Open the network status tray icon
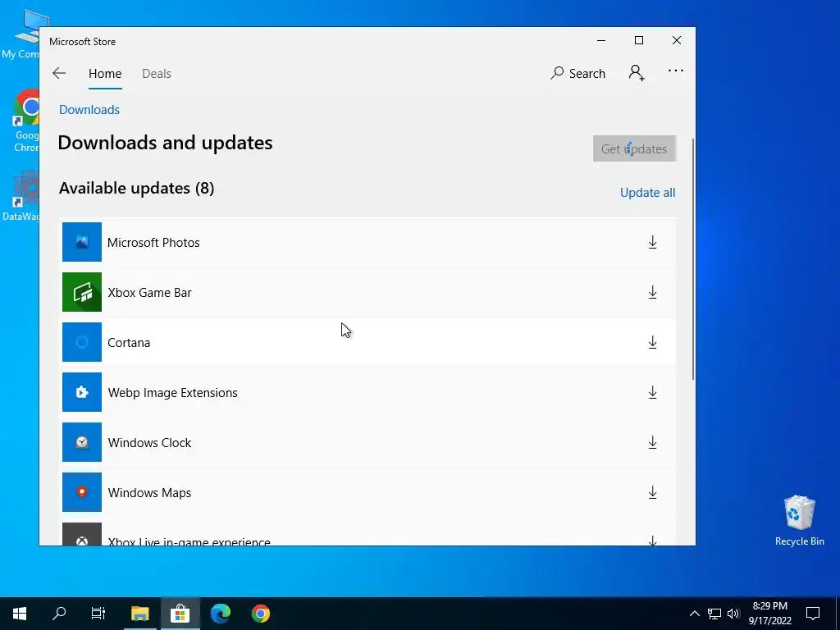 click(714, 614)
